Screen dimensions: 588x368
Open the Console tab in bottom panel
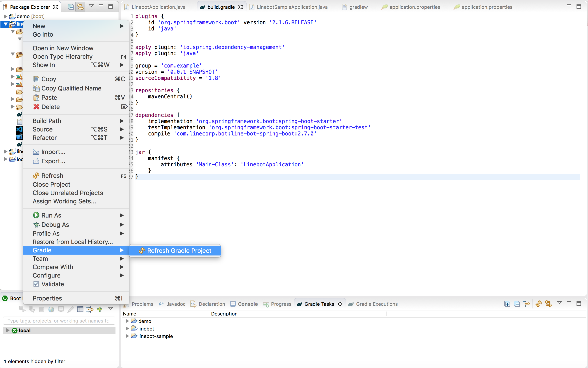click(x=247, y=304)
